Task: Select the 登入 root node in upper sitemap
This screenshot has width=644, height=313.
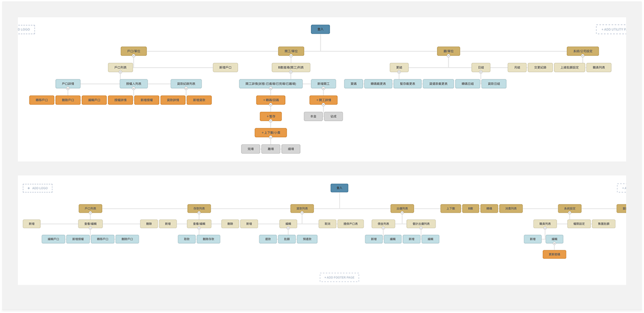Action: point(320,30)
